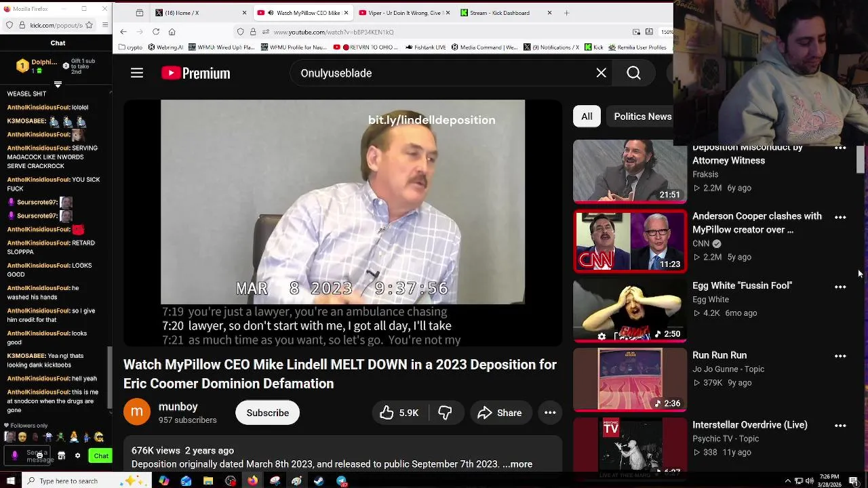
Task: Expand the collapsed Kick chat header arrow
Action: click(x=58, y=84)
